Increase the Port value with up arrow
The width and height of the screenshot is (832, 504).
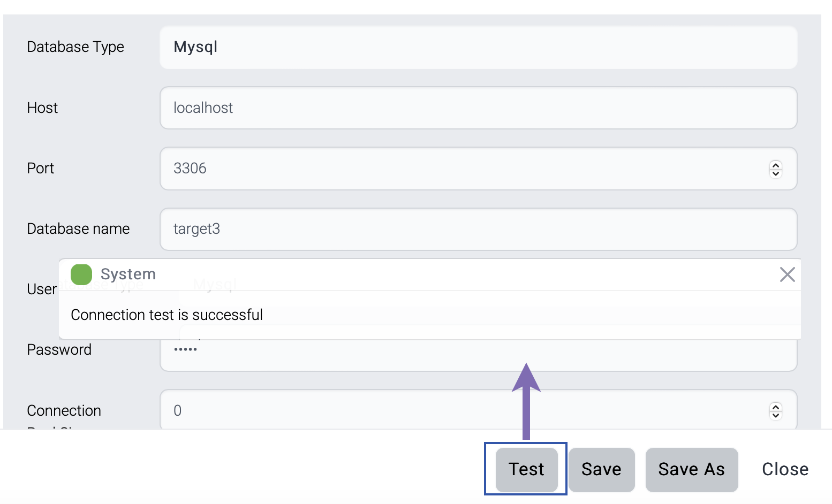pos(775,164)
